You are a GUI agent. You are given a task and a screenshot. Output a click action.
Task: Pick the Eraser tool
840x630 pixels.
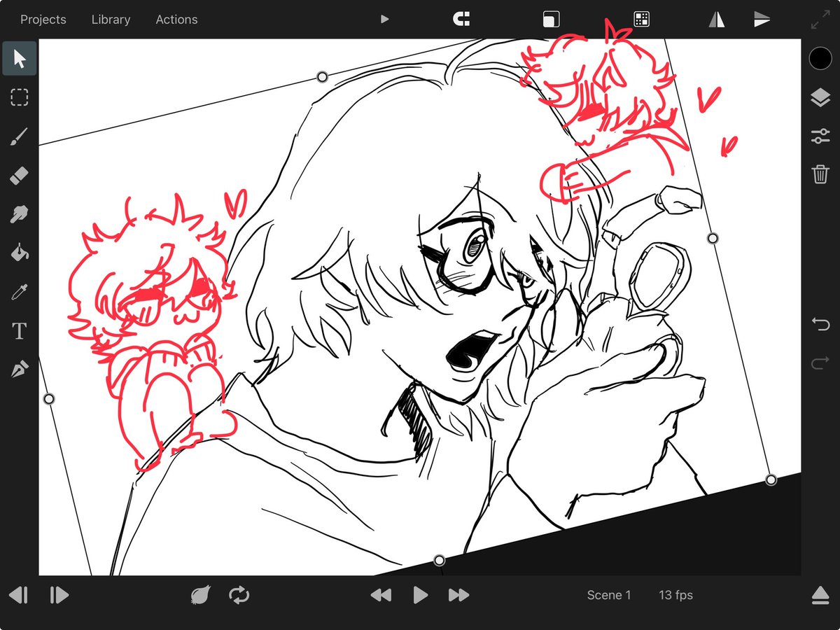click(x=20, y=175)
